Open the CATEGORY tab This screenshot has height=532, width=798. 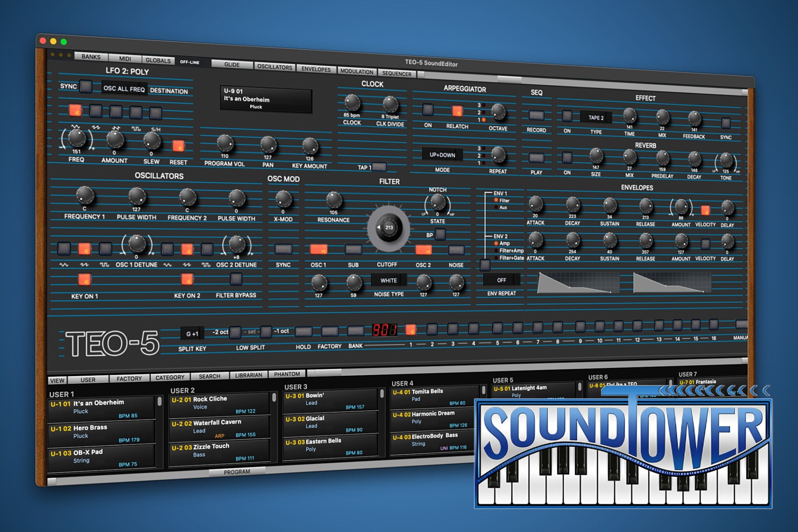pyautogui.click(x=170, y=377)
